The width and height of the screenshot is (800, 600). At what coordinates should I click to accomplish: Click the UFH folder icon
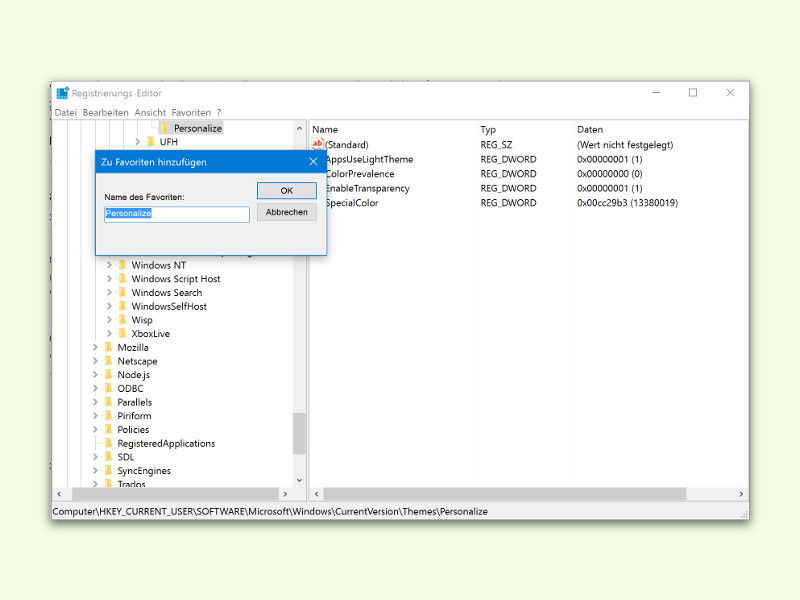(151, 141)
